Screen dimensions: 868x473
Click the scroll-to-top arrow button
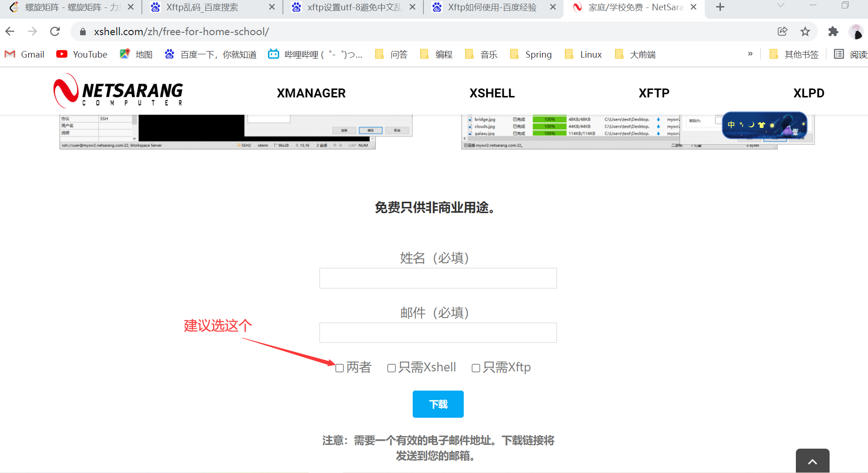point(813,461)
